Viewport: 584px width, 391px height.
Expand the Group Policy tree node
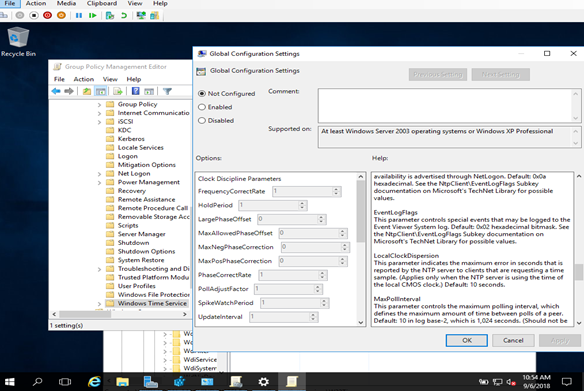pos(99,105)
